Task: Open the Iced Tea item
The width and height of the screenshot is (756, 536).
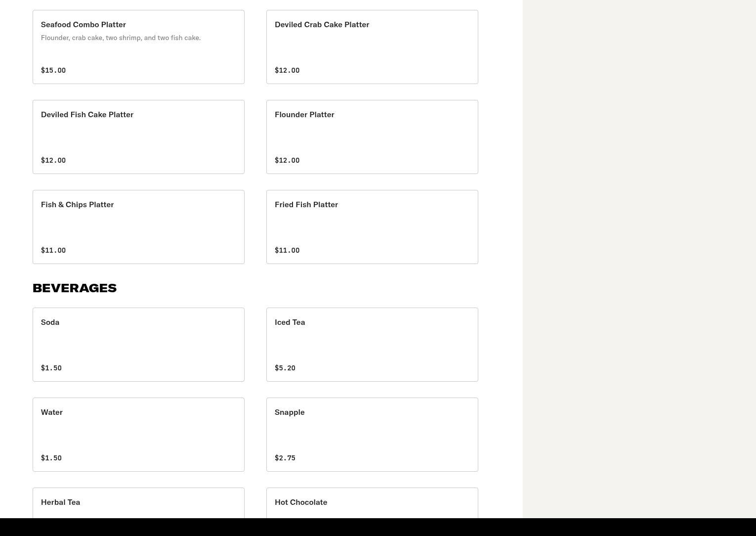Action: (372, 345)
